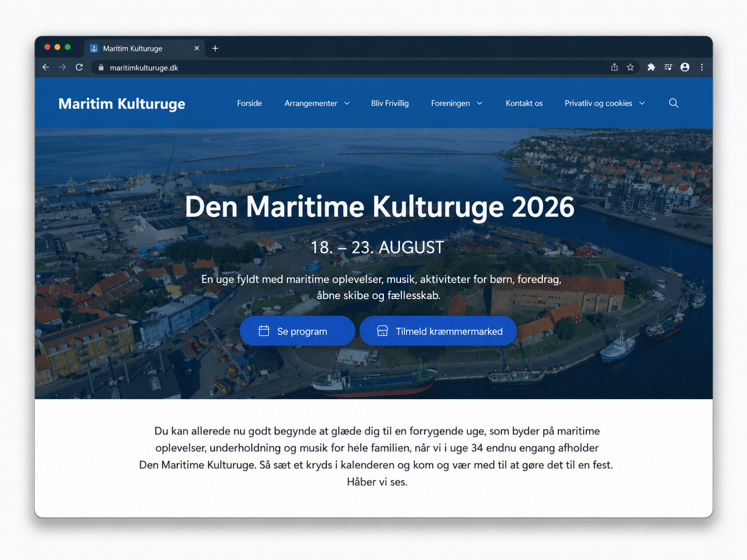Image resolution: width=747 pixels, height=560 pixels.
Task: Click the Maritim Kulturuge site logo
Action: point(122,104)
